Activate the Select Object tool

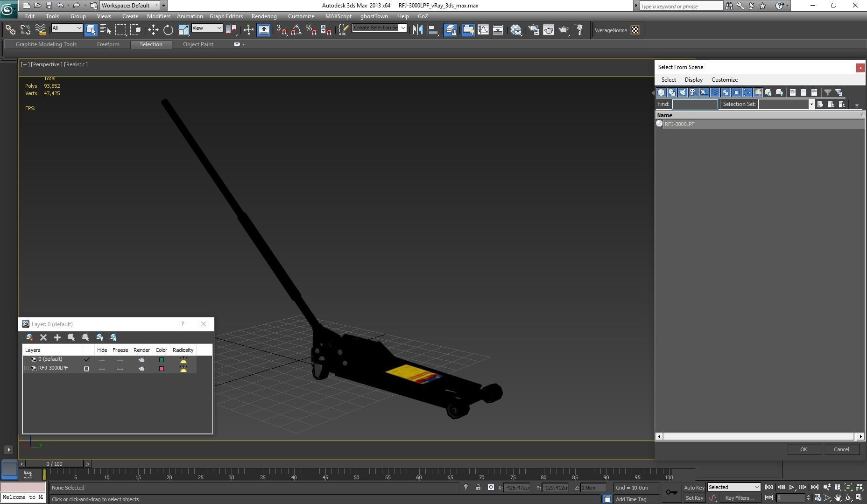pos(91,30)
